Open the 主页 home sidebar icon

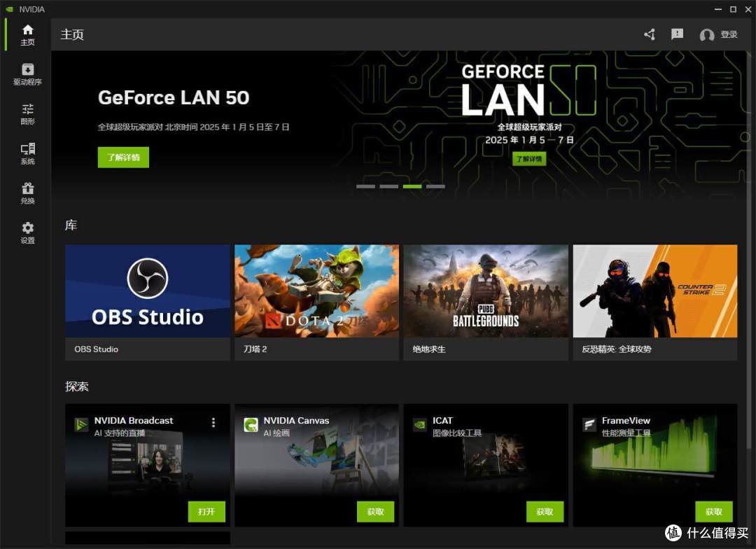coord(27,34)
